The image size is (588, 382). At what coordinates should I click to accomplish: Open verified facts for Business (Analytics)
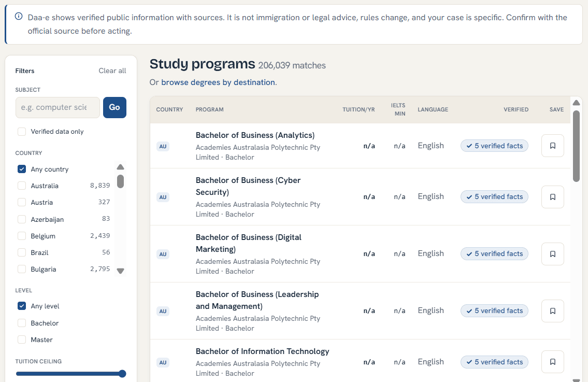point(494,146)
